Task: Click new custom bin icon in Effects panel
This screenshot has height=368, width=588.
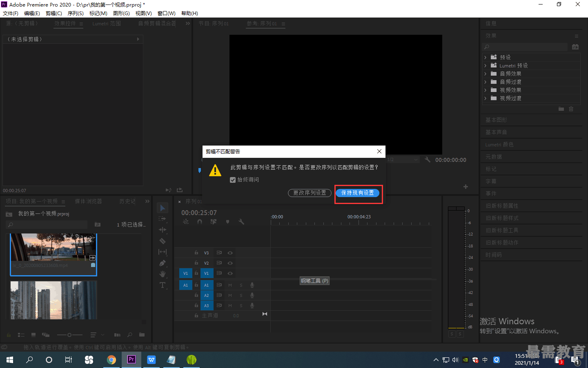Action: pos(561,109)
